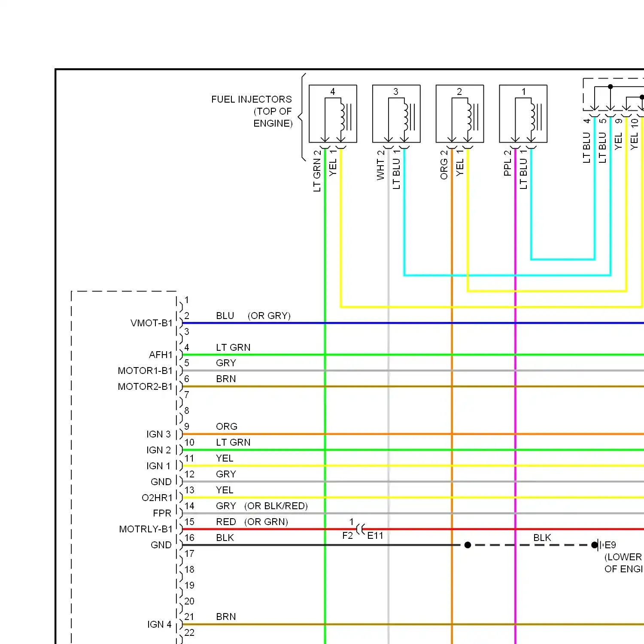Click the 'LT GRN 2' wire label under injector 4
The height and width of the screenshot is (644, 644).
point(317,171)
